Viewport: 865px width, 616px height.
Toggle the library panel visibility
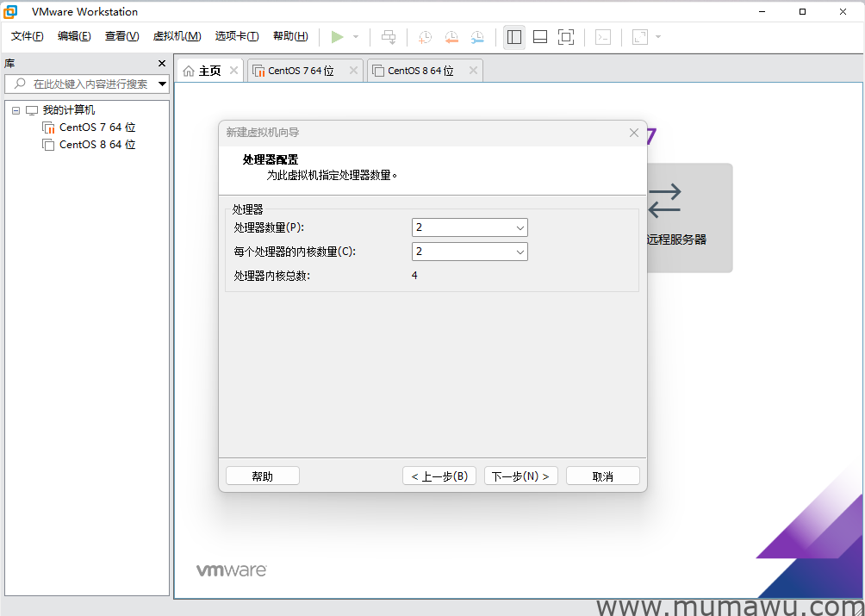click(x=514, y=36)
